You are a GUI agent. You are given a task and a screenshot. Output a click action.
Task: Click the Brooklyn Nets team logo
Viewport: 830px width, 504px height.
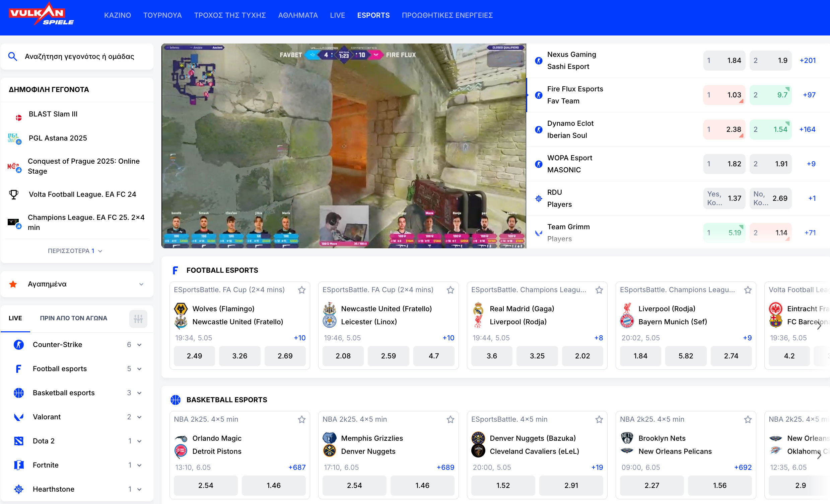(x=627, y=438)
